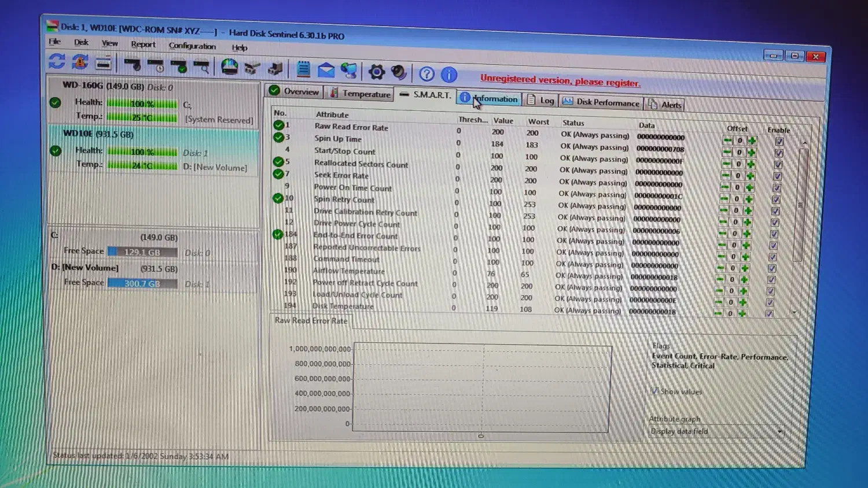Click the disk with magnifier test icon
The image size is (868, 488).
coord(201,66)
